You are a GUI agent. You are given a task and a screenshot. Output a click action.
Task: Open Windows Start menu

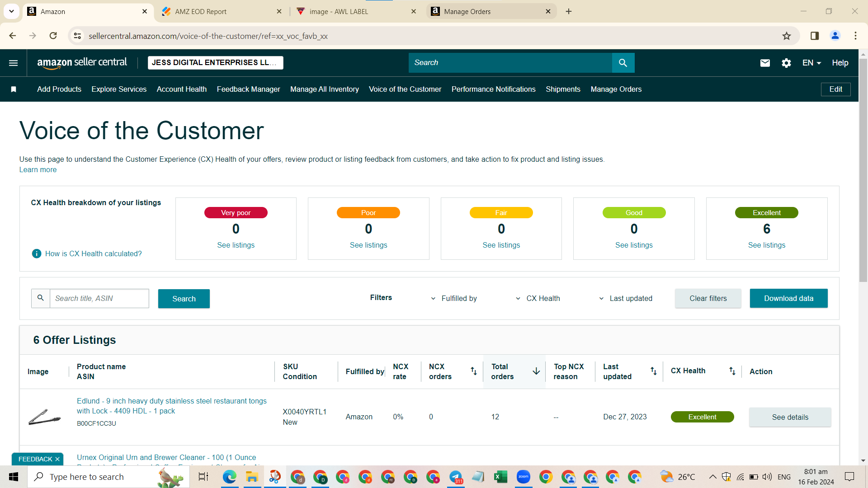point(14,477)
